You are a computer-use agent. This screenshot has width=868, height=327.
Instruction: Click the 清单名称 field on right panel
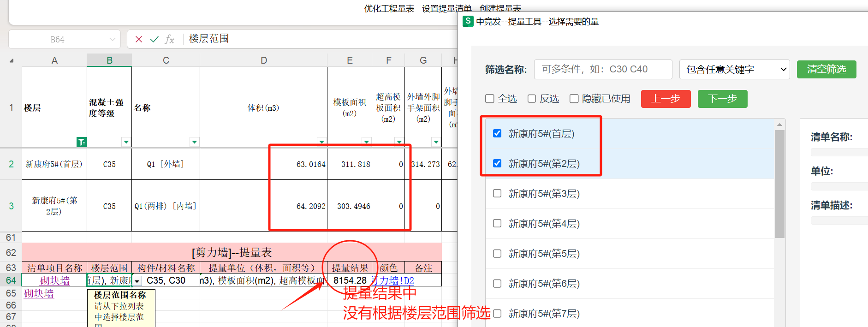coord(839,152)
